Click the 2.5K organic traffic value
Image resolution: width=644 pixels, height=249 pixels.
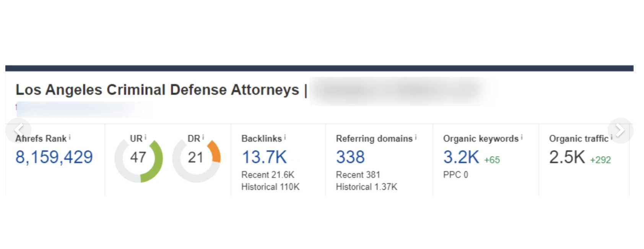click(x=567, y=157)
